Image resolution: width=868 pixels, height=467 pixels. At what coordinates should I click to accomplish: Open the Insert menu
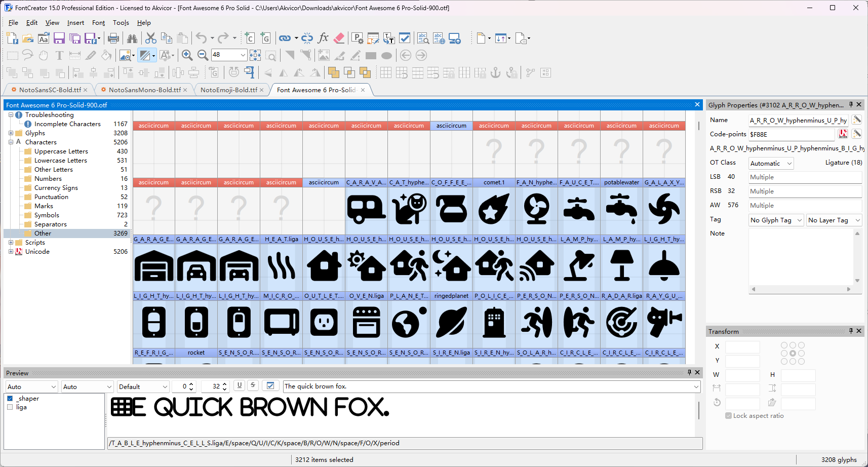click(x=75, y=22)
